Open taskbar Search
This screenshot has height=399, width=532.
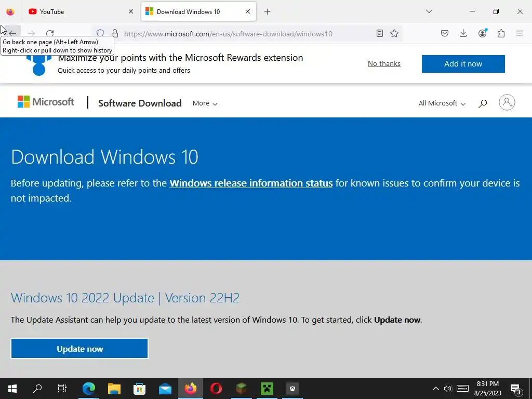pos(37,389)
